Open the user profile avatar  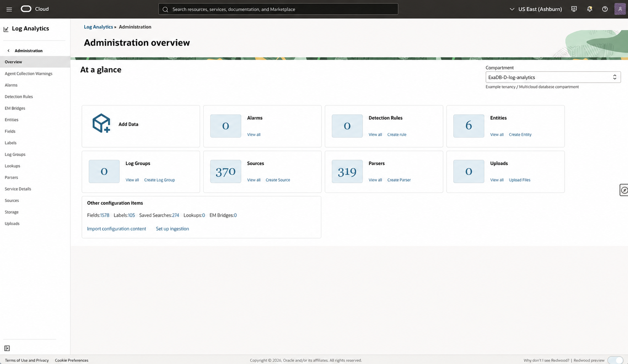[x=620, y=9]
